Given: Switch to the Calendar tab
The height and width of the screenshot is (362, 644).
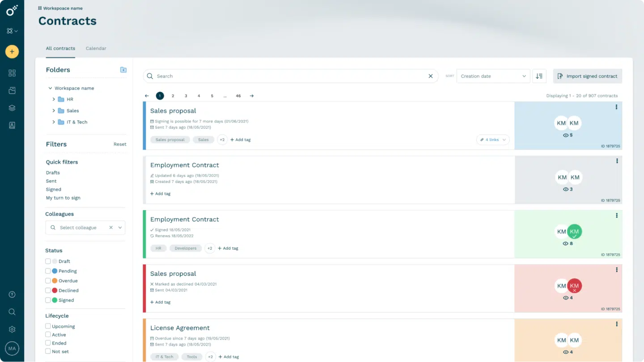Looking at the screenshot, I should click(96, 48).
